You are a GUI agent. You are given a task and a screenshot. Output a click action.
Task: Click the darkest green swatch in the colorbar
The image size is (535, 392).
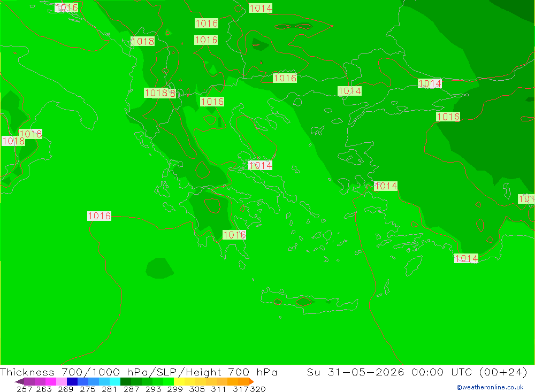click(126, 381)
